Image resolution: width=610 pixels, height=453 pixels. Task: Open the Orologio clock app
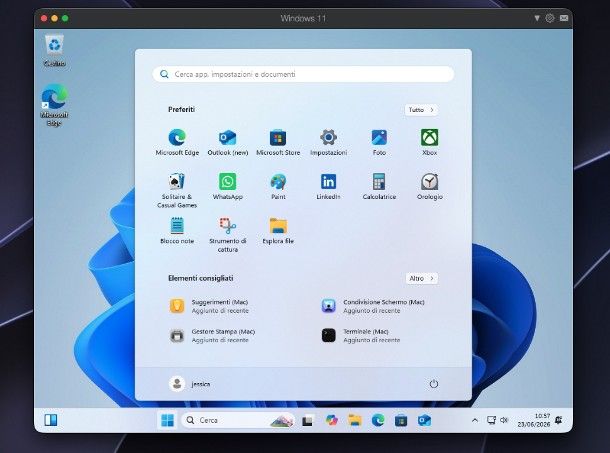coord(429,187)
